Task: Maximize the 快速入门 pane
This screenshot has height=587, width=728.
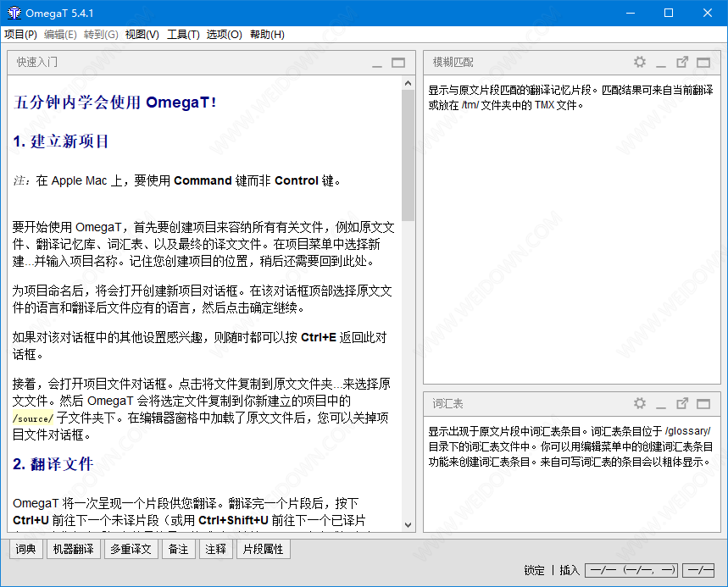Action: [x=398, y=63]
